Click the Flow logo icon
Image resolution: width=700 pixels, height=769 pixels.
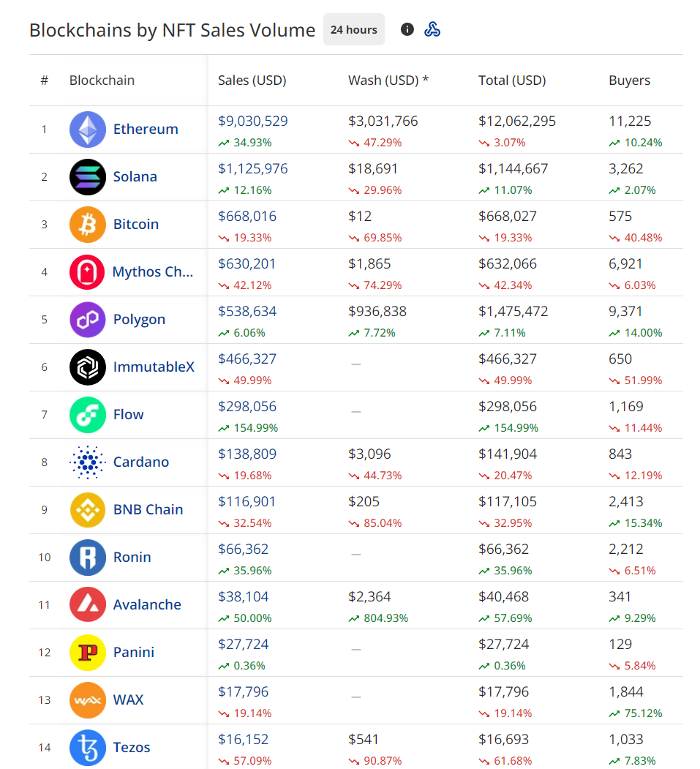pyautogui.click(x=88, y=415)
